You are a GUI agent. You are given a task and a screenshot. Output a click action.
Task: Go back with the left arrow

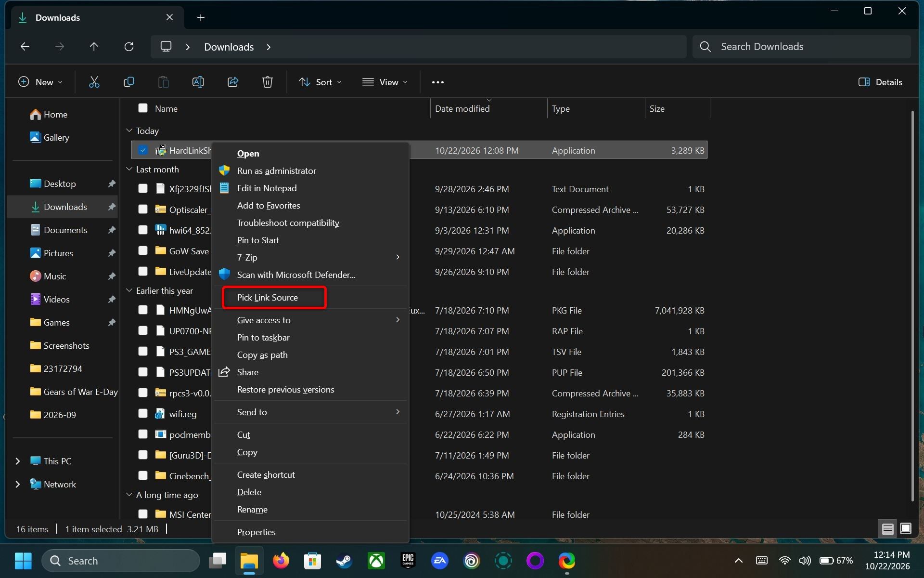coord(25,47)
